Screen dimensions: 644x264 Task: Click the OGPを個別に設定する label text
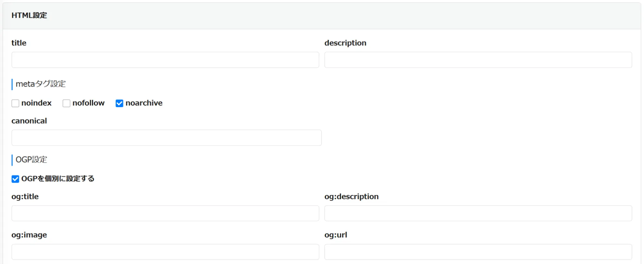click(58, 179)
